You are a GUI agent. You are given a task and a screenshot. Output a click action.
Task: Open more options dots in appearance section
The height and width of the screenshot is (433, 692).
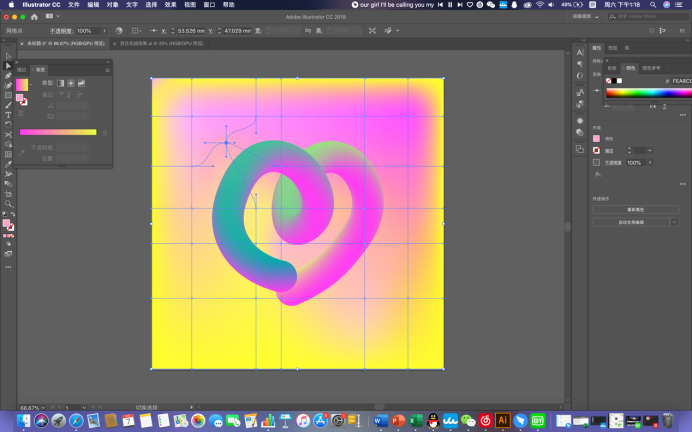683,184
